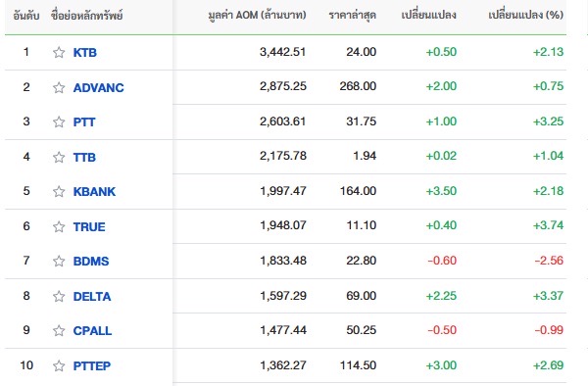Open the KBANK stock page
The height and width of the screenshot is (386, 588).
pos(94,191)
